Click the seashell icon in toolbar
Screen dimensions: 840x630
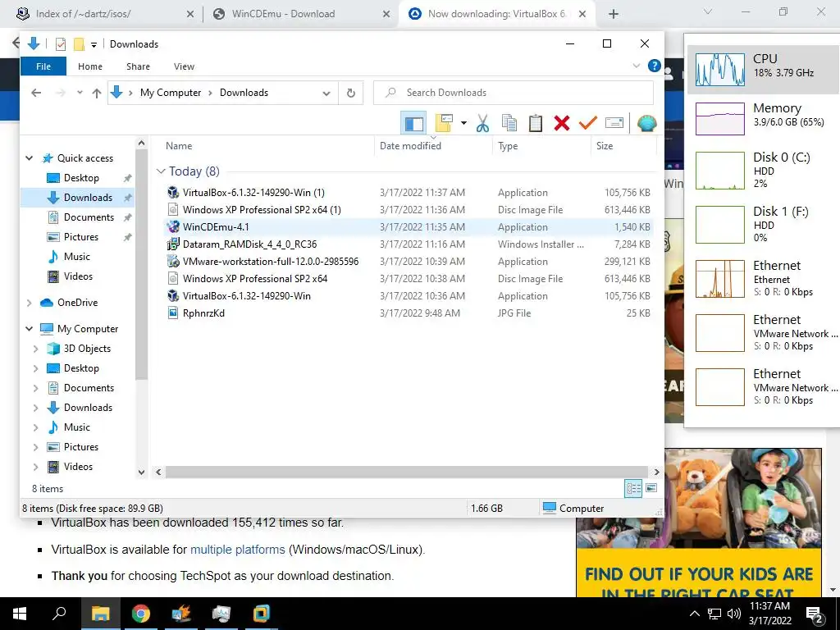[646, 123]
